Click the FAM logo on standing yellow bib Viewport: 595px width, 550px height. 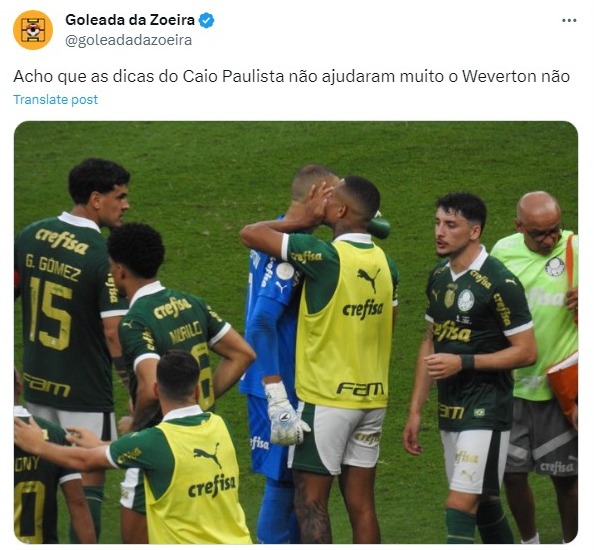[360, 389]
